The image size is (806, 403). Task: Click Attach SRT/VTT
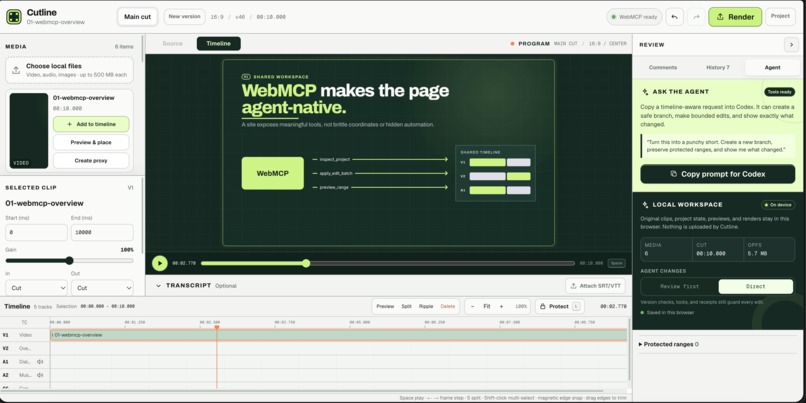[x=595, y=286]
